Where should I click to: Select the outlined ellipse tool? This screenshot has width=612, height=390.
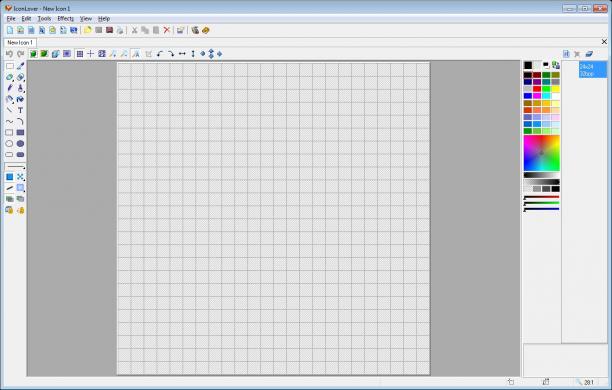pyautogui.click(x=9, y=144)
